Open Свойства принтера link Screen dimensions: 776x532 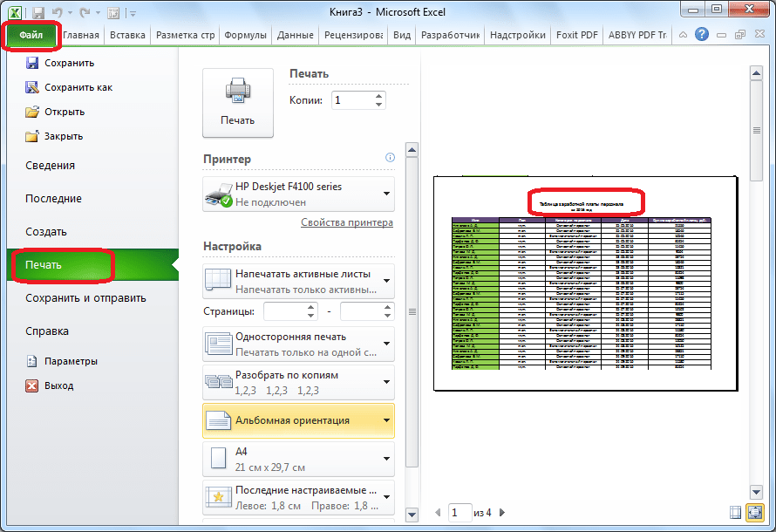[346, 222]
